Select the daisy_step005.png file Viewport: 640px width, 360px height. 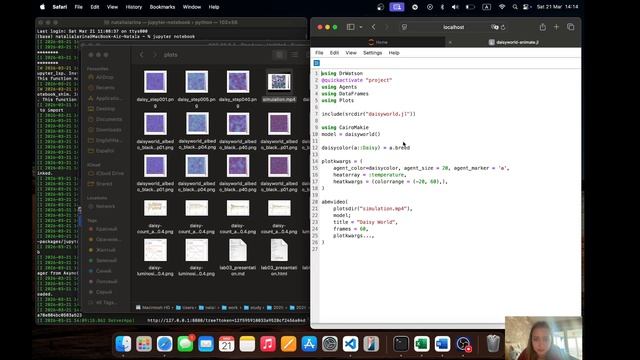[x=196, y=82]
